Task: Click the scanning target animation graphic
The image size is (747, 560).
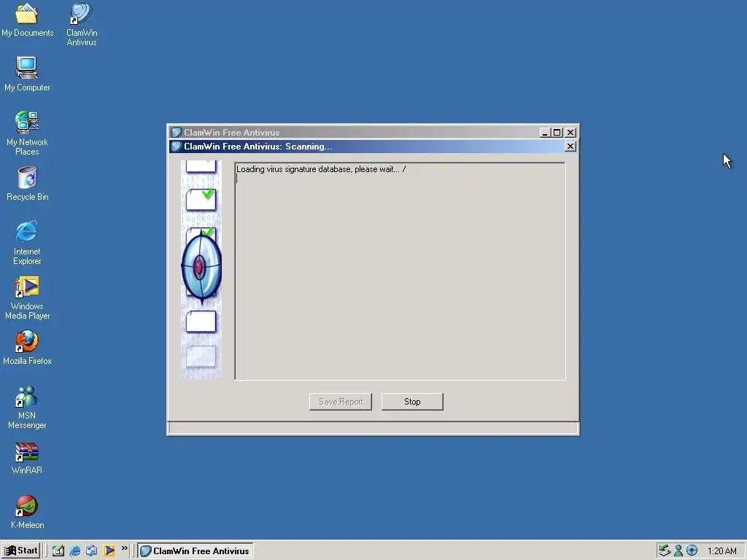Action: [x=201, y=270]
